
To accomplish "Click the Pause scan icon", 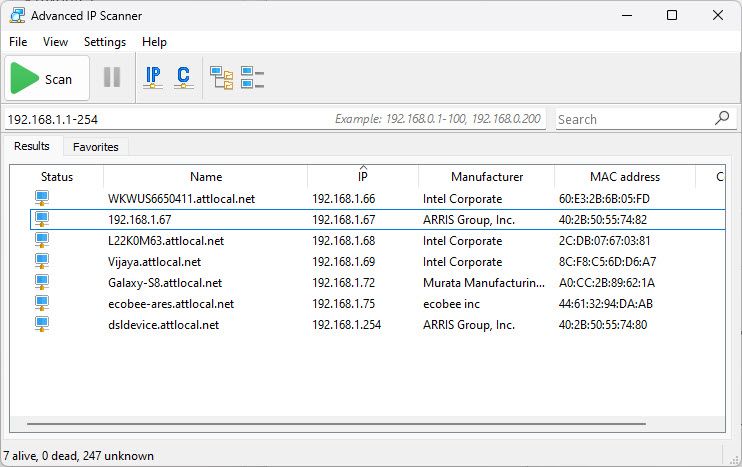I will click(x=112, y=78).
